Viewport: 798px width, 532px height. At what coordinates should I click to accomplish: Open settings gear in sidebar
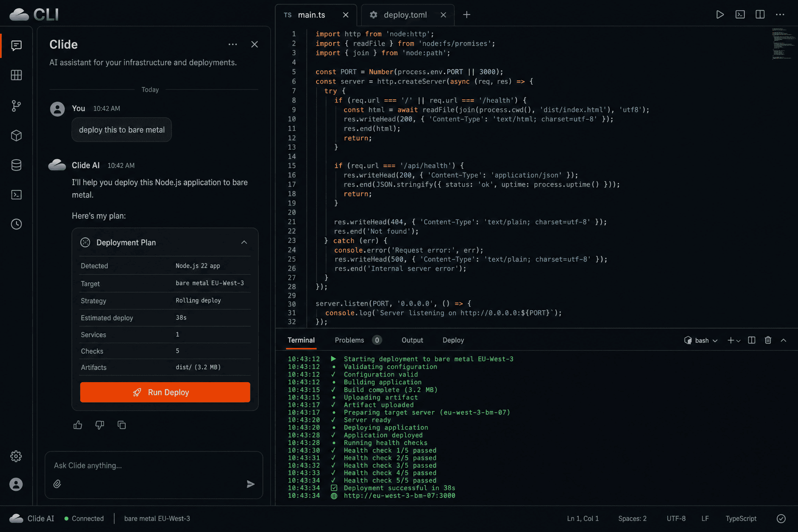coord(16,456)
